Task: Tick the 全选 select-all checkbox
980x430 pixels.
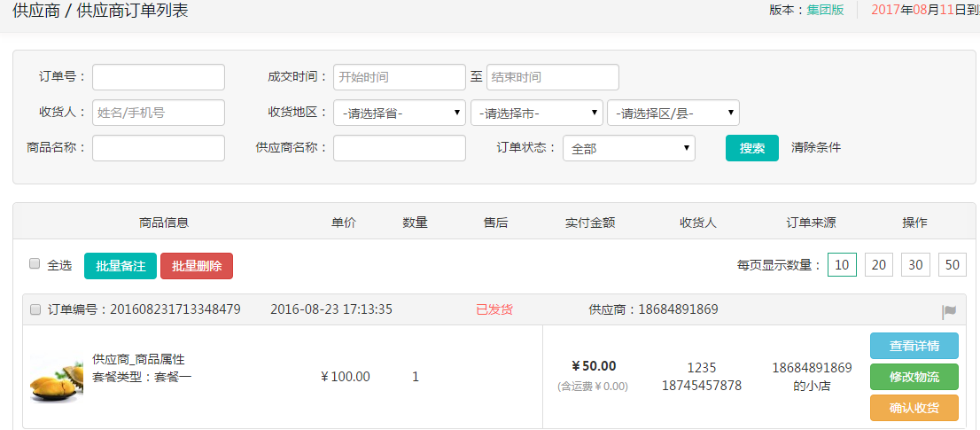Action: (35, 264)
